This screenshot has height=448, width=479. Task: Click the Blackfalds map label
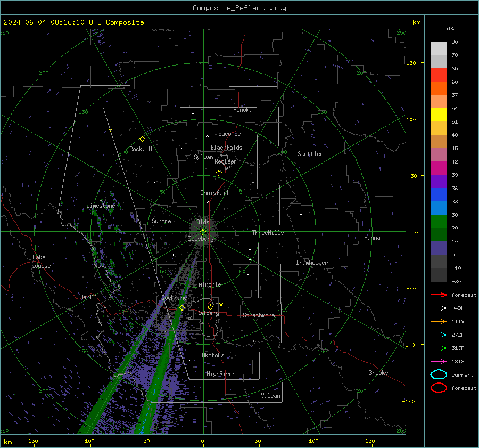[x=226, y=148]
